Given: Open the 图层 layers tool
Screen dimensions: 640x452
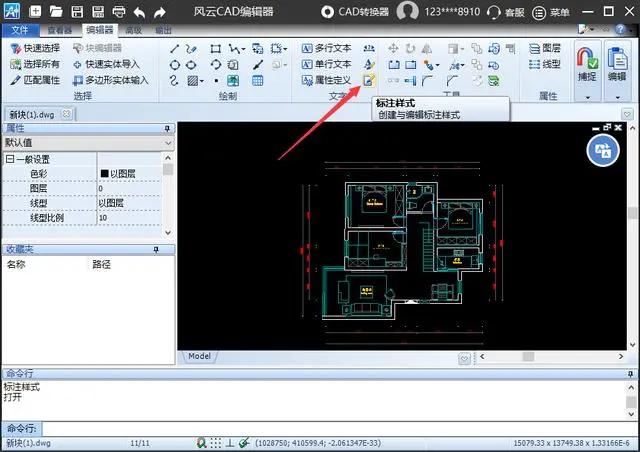Looking at the screenshot, I should coord(544,48).
